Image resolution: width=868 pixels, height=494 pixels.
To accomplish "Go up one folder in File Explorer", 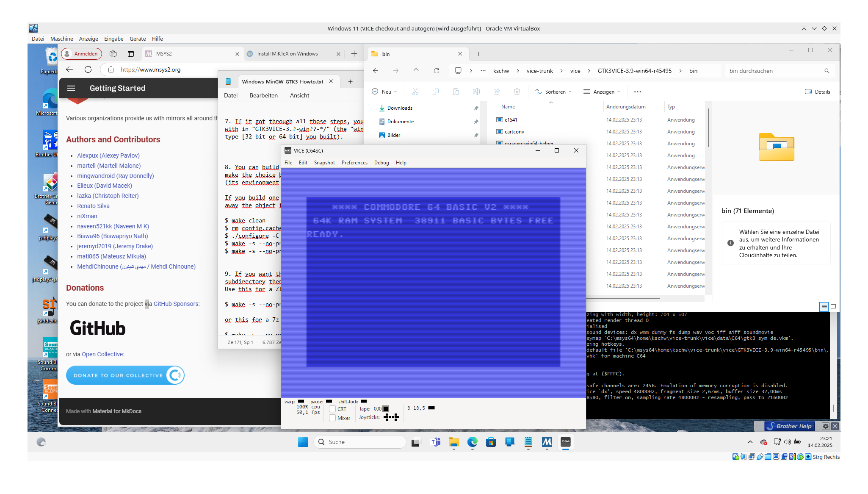I will click(416, 71).
